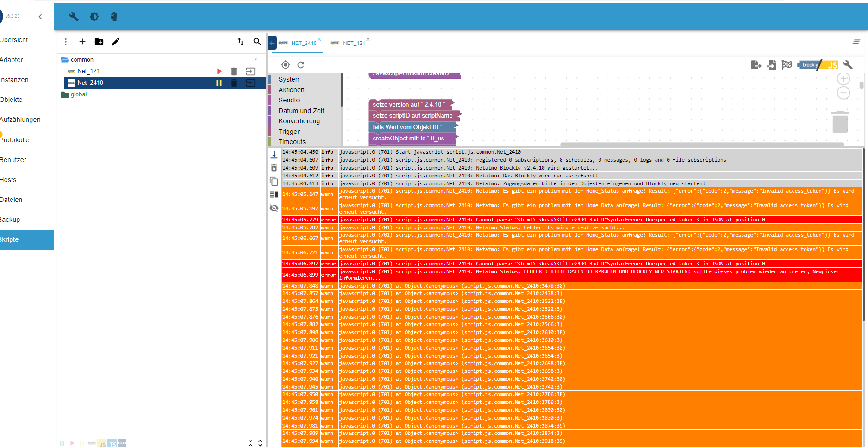Zoom out Blockly workspace
Screen dimensions: 868x447
(843, 93)
